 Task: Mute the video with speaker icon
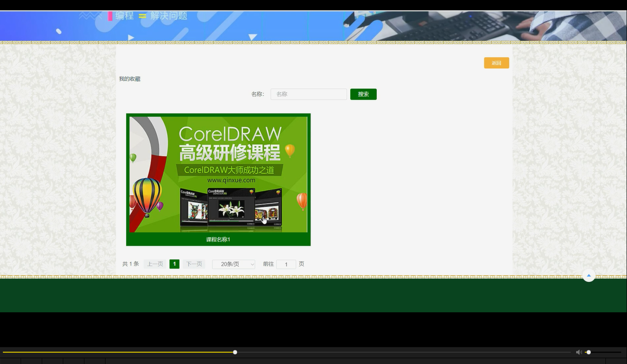[579, 352]
